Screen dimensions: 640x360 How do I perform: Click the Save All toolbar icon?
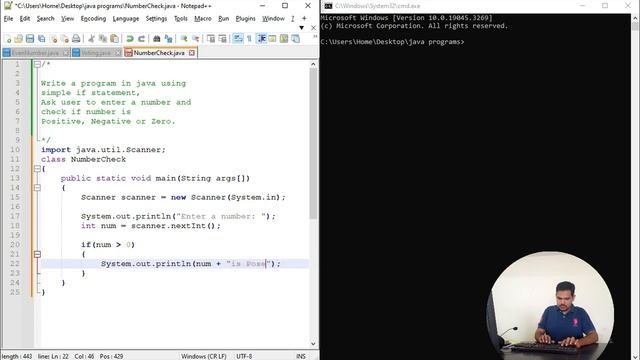pos(42,39)
